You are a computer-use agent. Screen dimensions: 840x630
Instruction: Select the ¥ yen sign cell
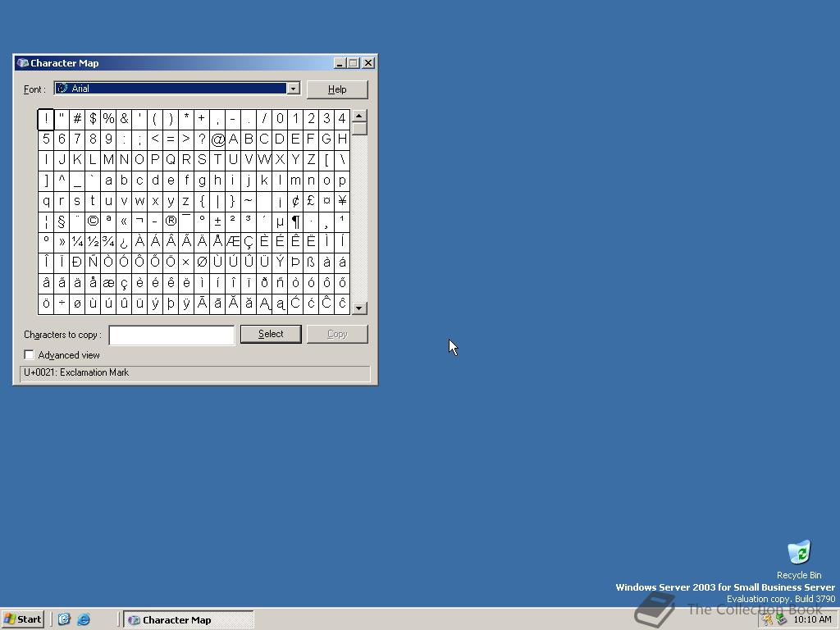(342, 201)
